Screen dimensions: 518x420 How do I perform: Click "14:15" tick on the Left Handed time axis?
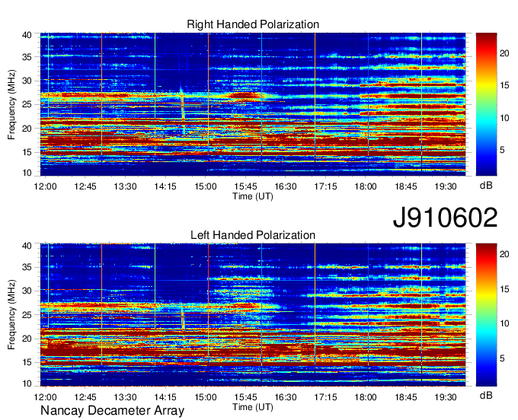point(165,397)
